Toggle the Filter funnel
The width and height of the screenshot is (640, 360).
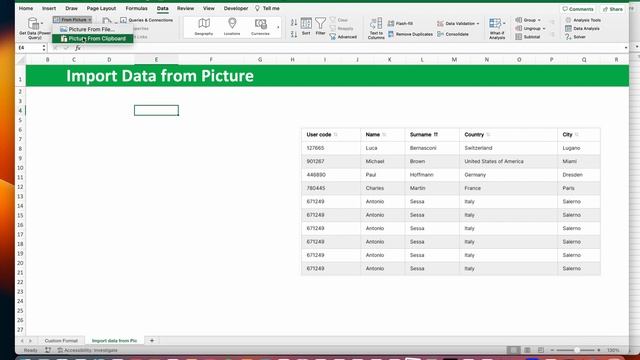(x=320, y=27)
